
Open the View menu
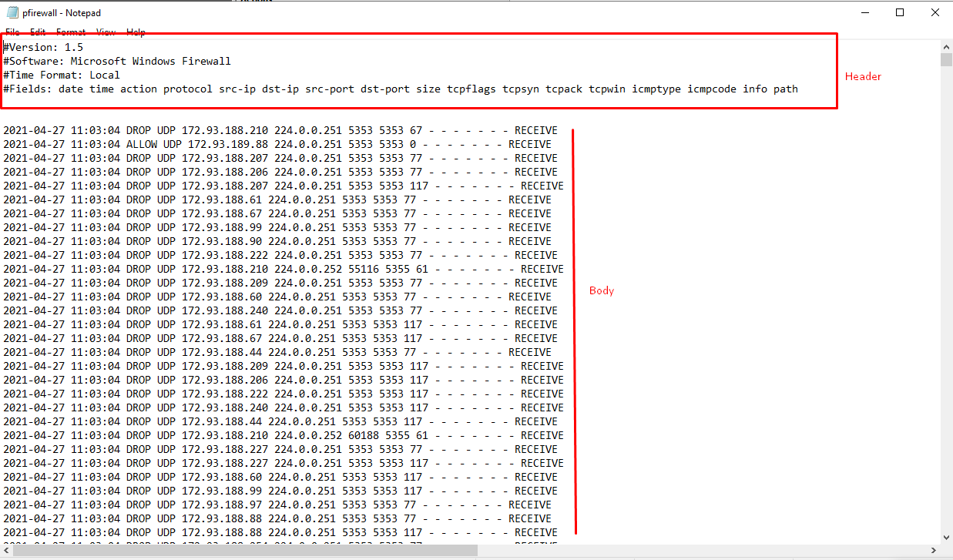106,32
